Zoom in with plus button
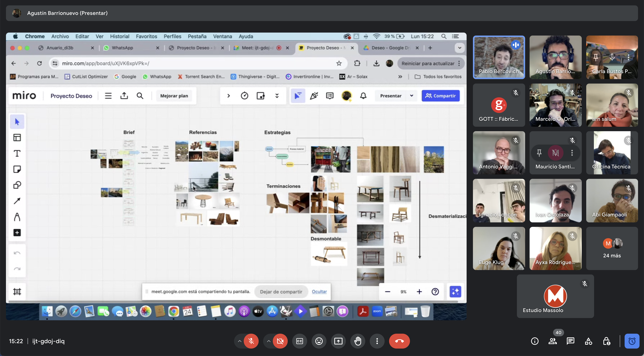This screenshot has height=356, width=644. click(419, 292)
